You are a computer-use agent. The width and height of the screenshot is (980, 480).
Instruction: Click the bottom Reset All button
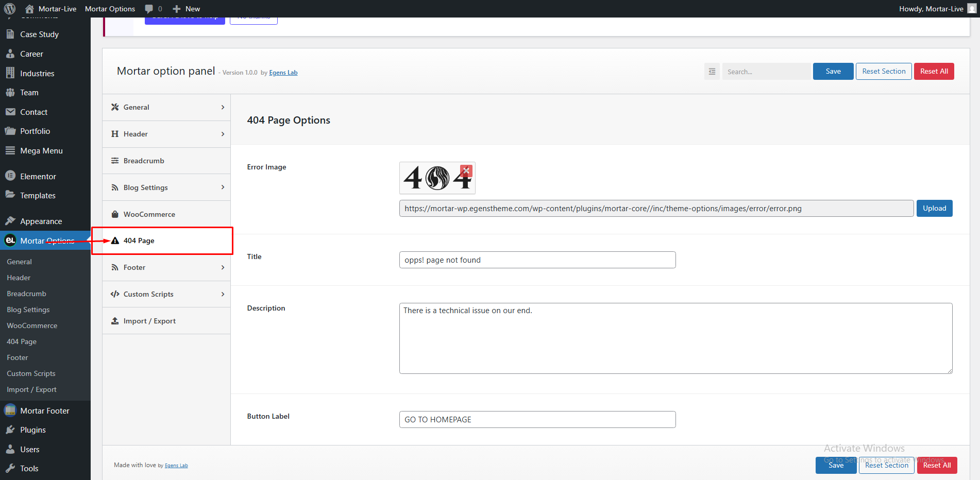(937, 465)
